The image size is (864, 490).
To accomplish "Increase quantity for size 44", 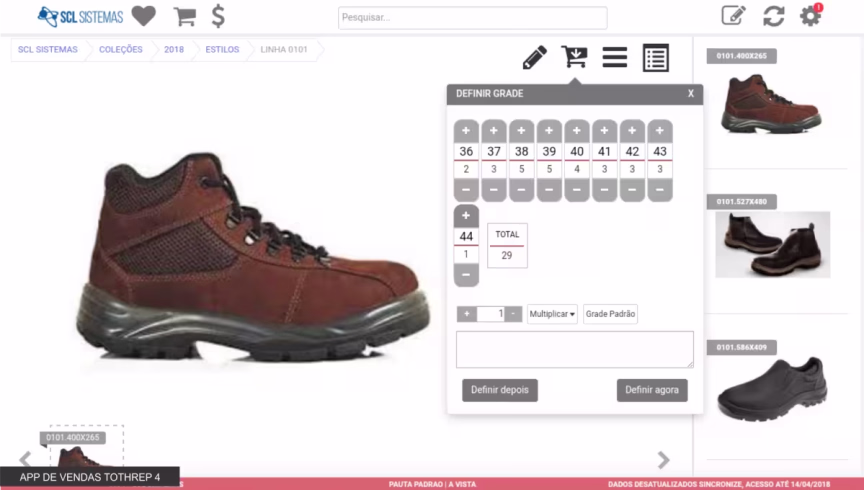I will [x=466, y=216].
